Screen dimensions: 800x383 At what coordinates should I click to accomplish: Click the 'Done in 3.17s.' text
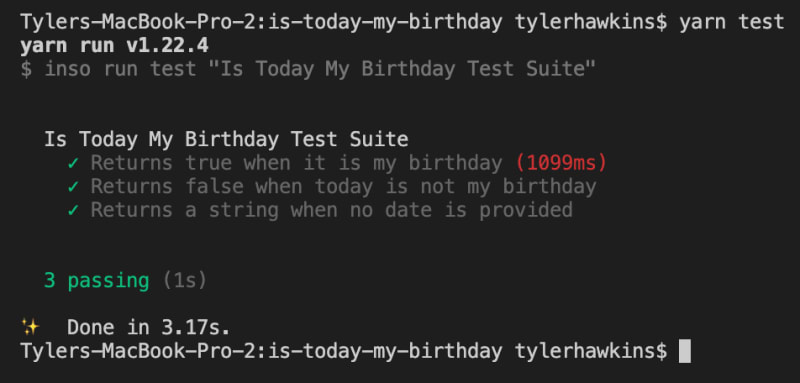coord(149,327)
